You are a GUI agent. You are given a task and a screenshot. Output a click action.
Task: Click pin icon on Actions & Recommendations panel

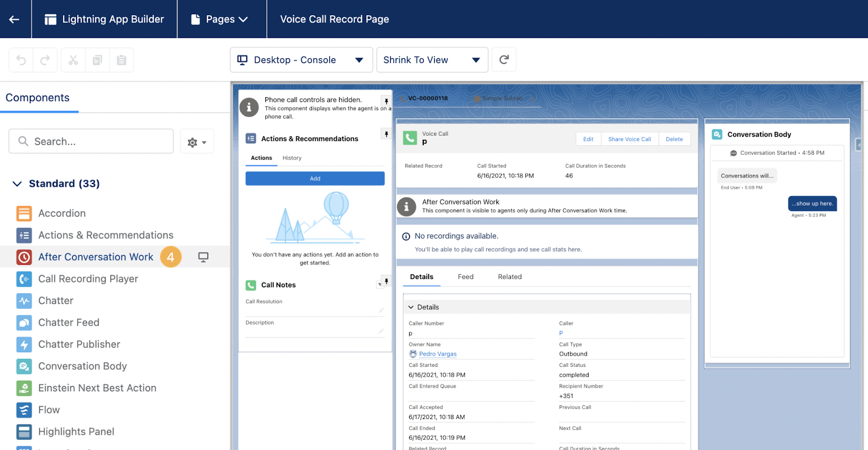tap(386, 134)
